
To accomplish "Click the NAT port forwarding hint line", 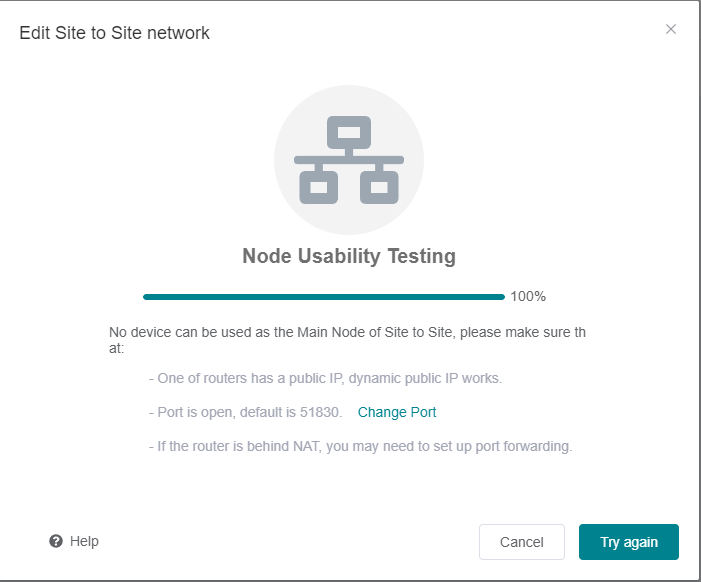I will [360, 446].
